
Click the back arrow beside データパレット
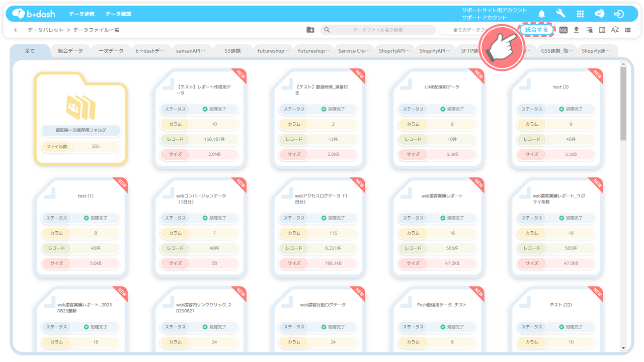[16, 30]
